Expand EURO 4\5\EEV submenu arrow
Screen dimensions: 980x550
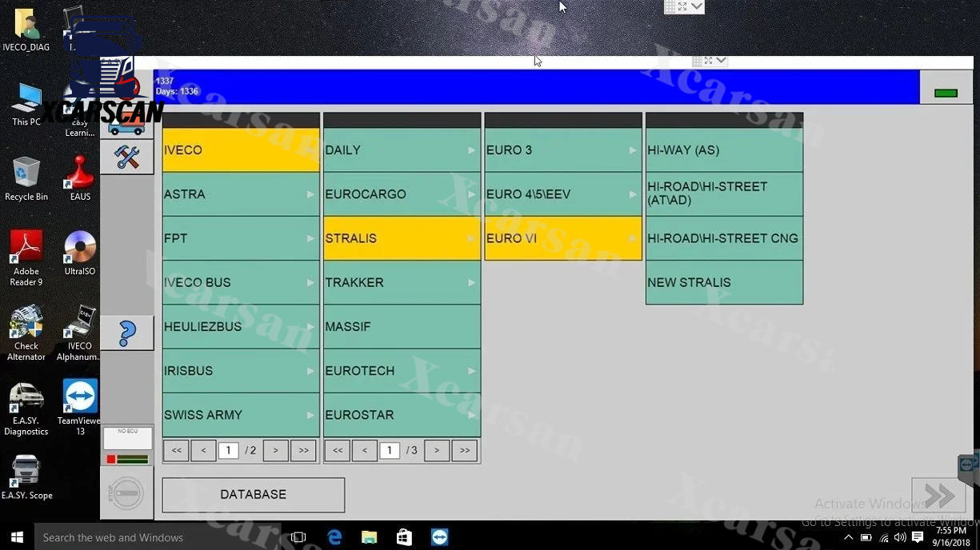point(632,194)
